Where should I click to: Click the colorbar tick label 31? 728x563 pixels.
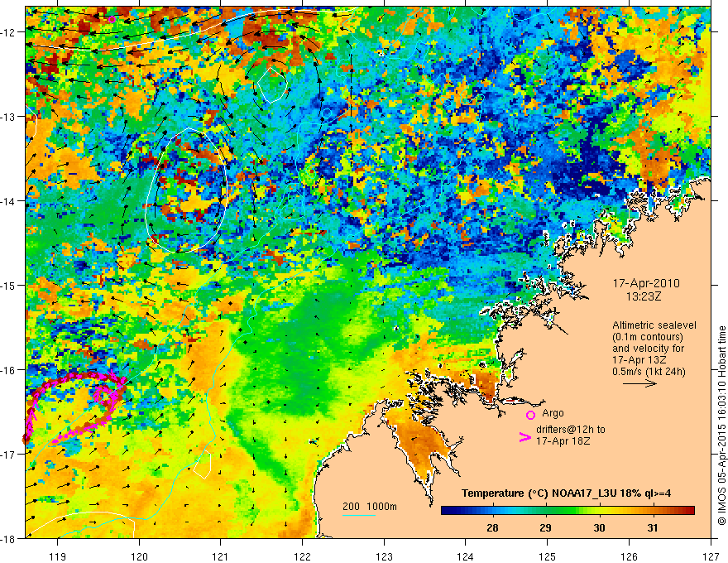[653, 527]
